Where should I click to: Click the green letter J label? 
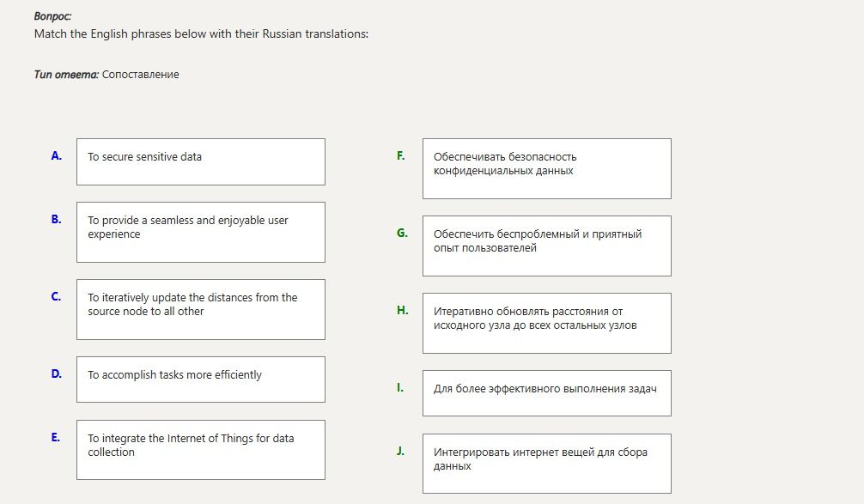click(x=400, y=451)
